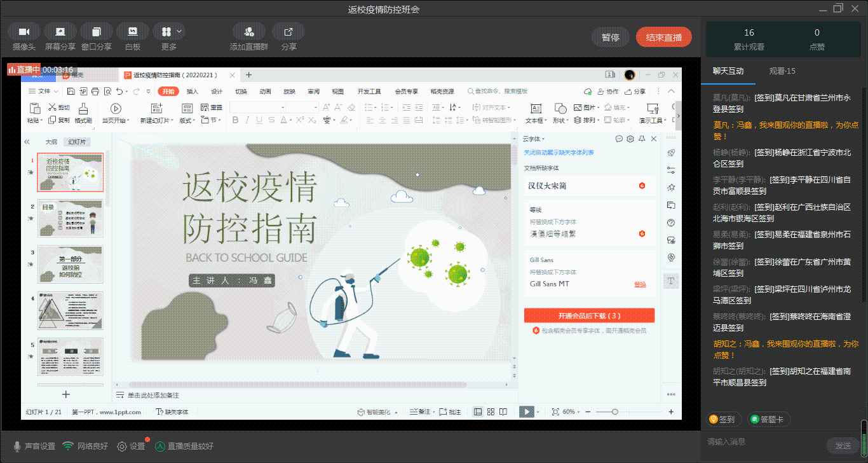Open window sharing (窗口分享)

pyautogui.click(x=97, y=32)
